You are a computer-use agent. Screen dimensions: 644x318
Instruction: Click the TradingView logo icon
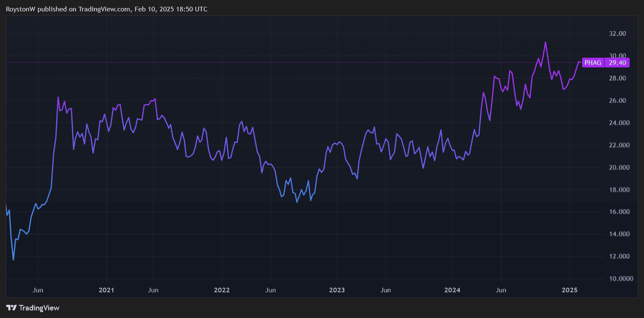[x=11, y=308]
